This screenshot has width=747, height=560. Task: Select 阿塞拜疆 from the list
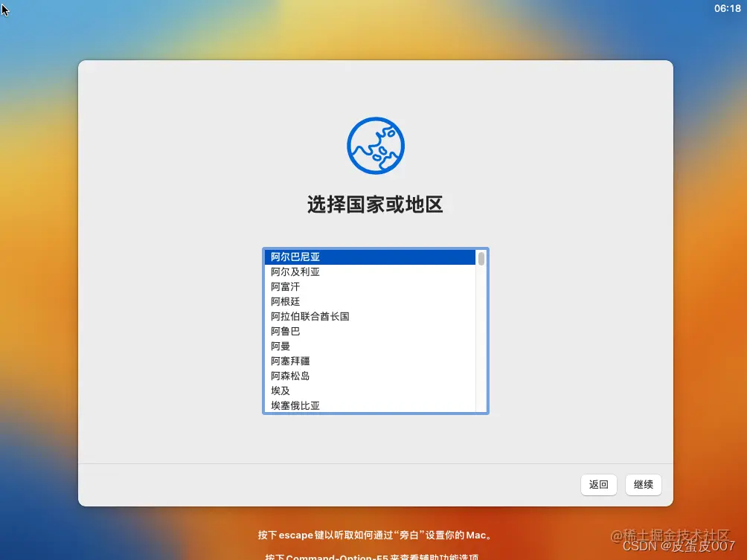coord(370,361)
